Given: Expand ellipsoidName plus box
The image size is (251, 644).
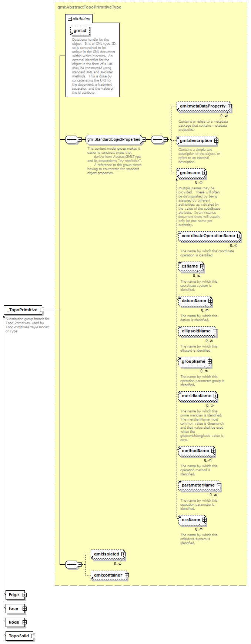Looking at the screenshot, I should coord(215,331).
